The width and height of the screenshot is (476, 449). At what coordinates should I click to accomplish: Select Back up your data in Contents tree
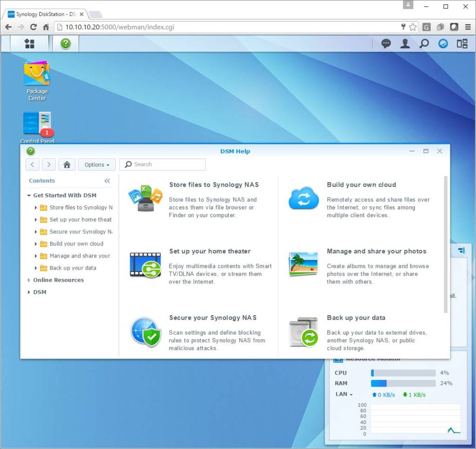click(73, 268)
